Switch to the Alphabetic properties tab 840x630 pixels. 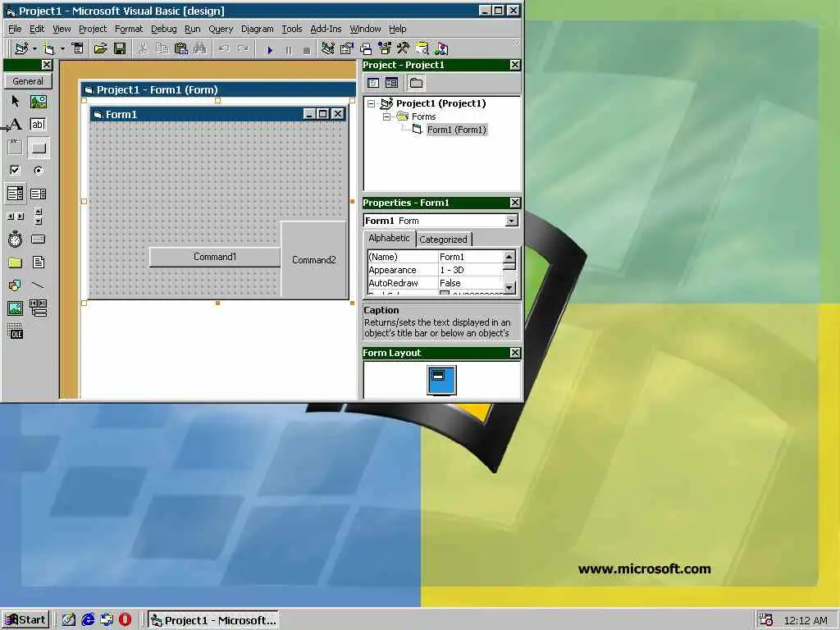click(x=389, y=239)
